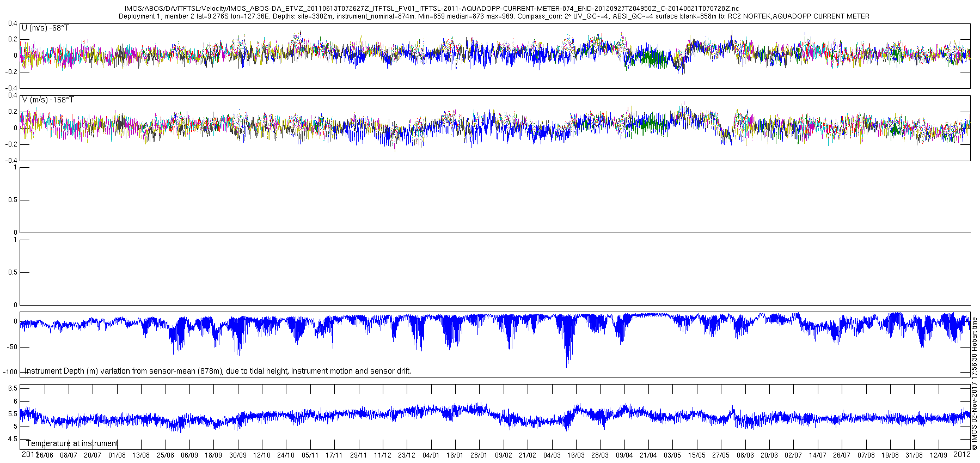Click the NetCDF file path title line
The image size is (980, 463).
432,9
